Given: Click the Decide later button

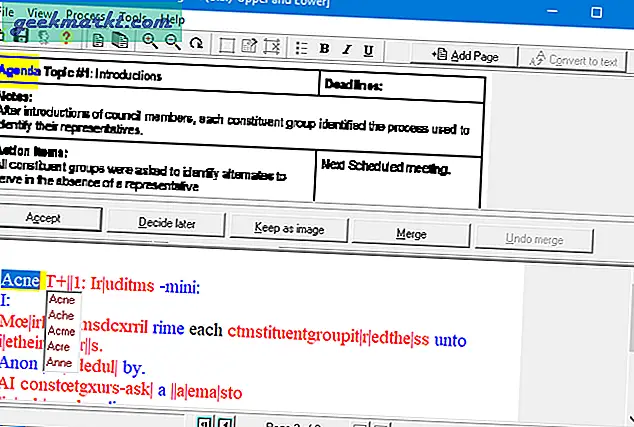Looking at the screenshot, I should (x=166, y=223).
